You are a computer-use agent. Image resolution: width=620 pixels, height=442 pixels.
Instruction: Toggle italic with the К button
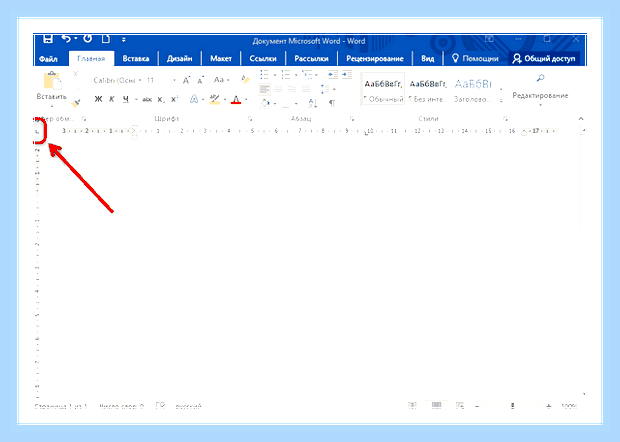(112, 99)
